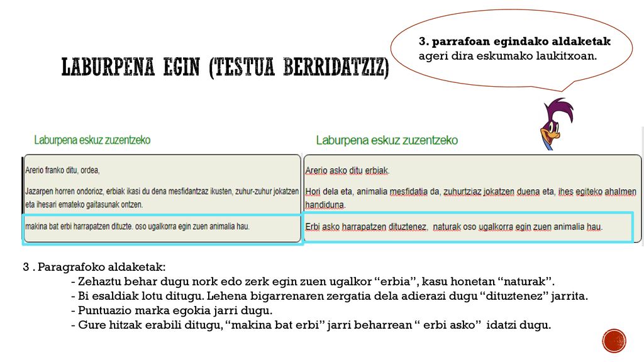Viewport: 644px width, 362px height.
Task: Click the bullet starting 'Gure hitzak erabili ditugu'
Action: click(311, 325)
